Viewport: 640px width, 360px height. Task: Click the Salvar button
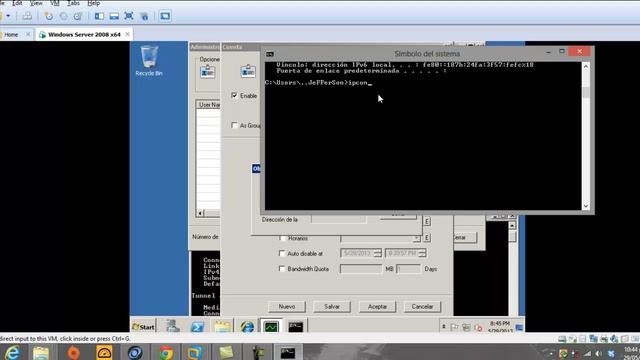coord(332,307)
